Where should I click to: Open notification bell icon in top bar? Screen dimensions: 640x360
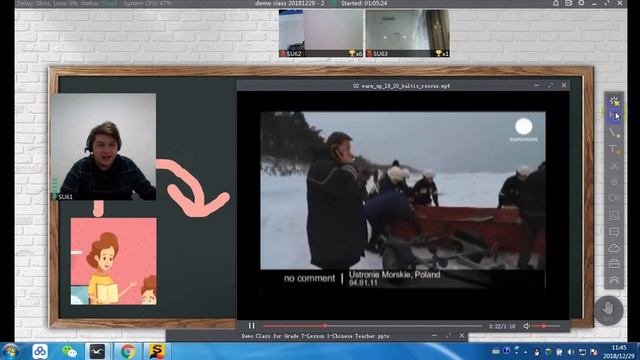tap(556, 3)
